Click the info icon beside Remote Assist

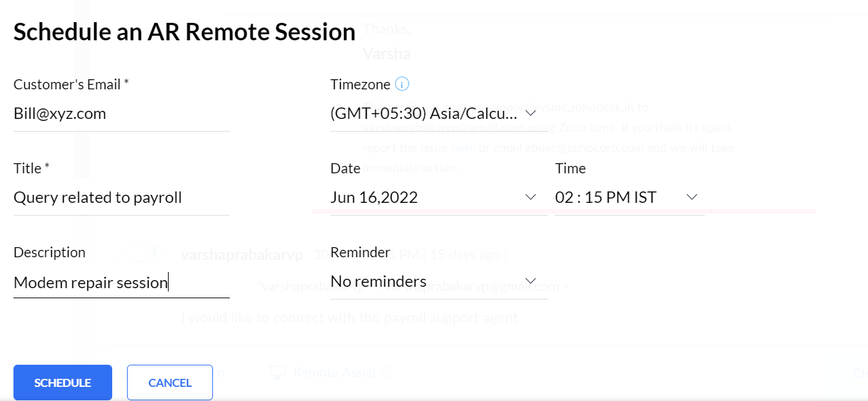click(x=386, y=372)
